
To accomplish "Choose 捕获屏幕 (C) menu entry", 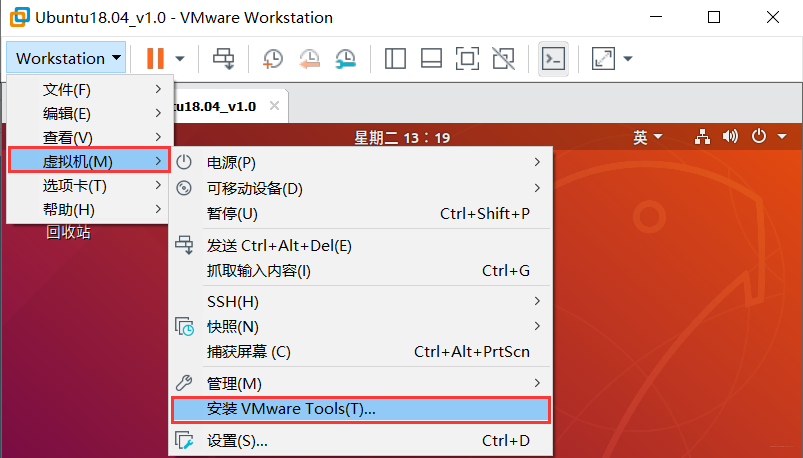I will 361,351.
